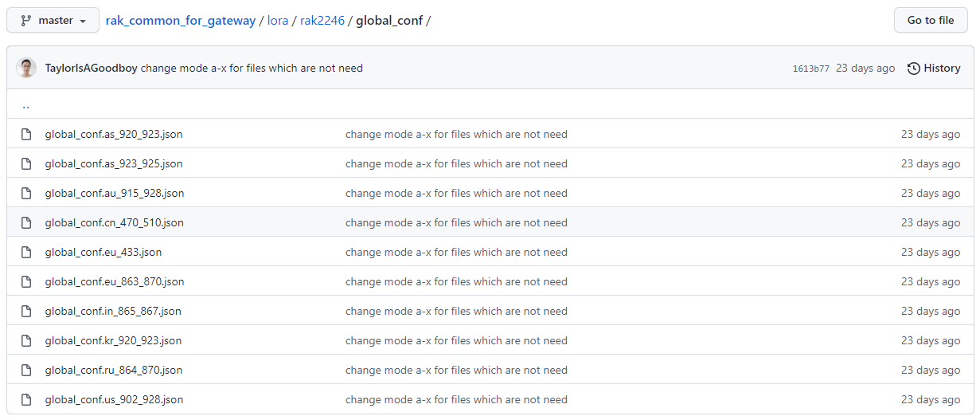Viewport: 980px width, 420px height.
Task: Open commit message for global_conf.au_915_928.json row
Action: [456, 193]
